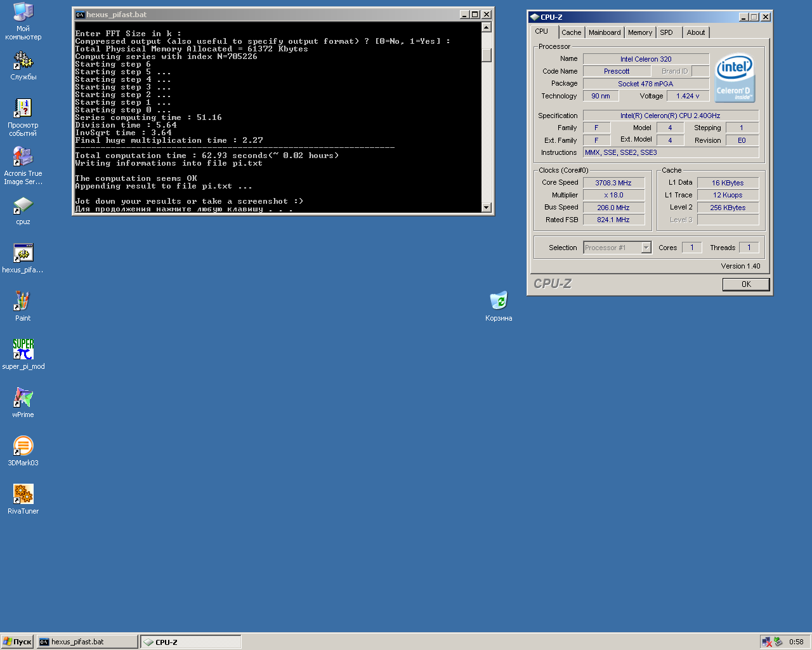The width and height of the screenshot is (812, 650).
Task: Click the Multiplier x 18.0 value
Action: coord(613,195)
